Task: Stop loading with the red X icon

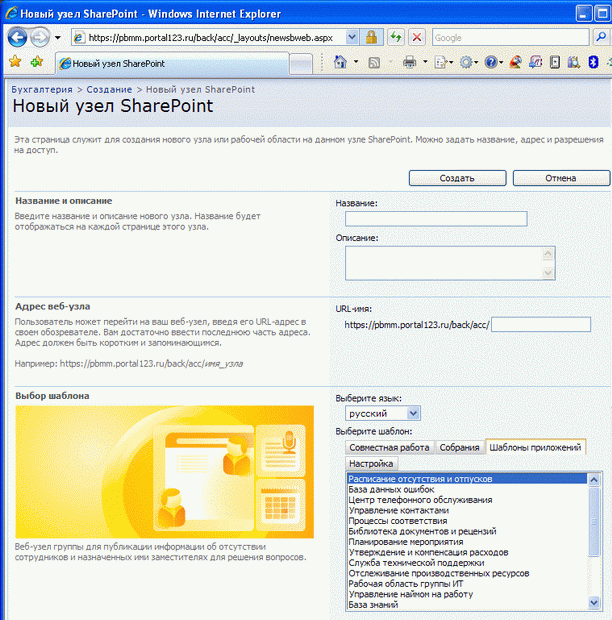Action: 417,38
